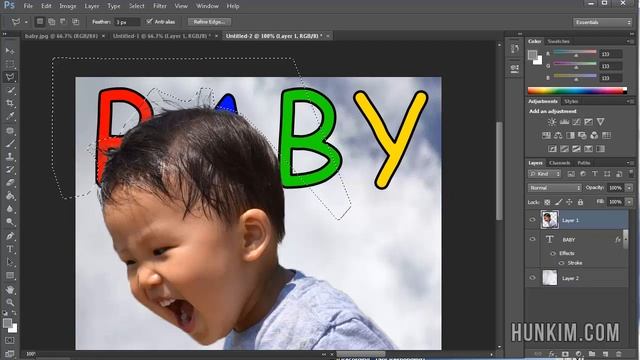Hide the BABY text layer

[x=532, y=240]
